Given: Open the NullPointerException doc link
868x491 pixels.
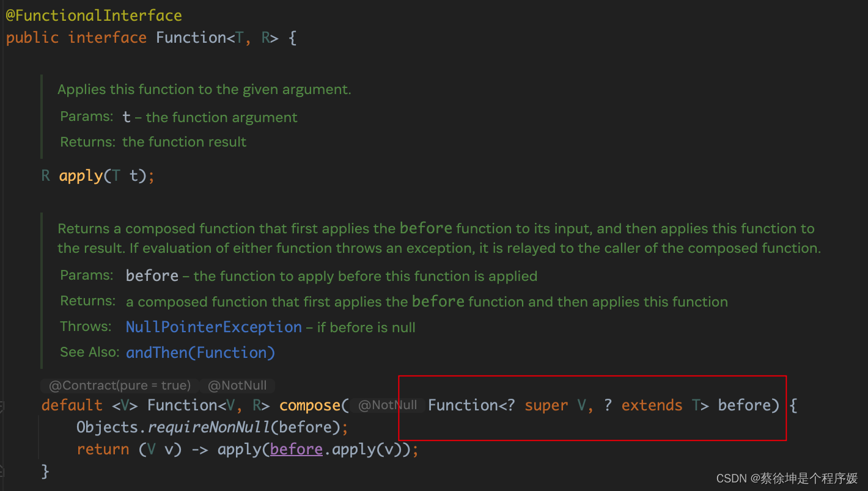Looking at the screenshot, I should pos(214,327).
